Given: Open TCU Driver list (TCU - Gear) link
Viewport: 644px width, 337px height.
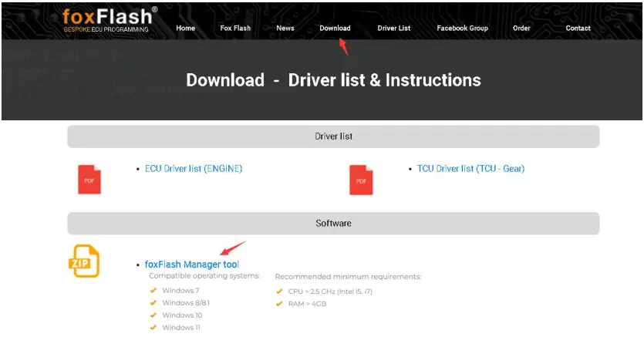Looking at the screenshot, I should (x=470, y=168).
